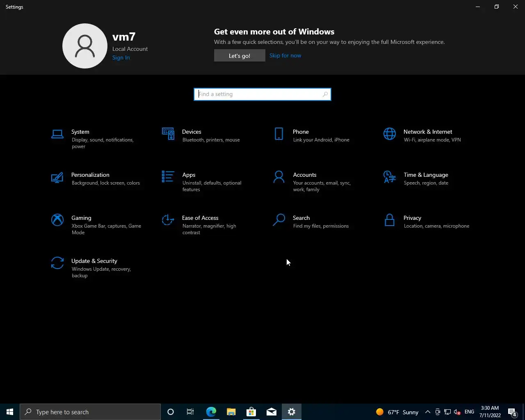Click the Settings gear on the taskbar
The height and width of the screenshot is (420, 525).
coord(291,412)
